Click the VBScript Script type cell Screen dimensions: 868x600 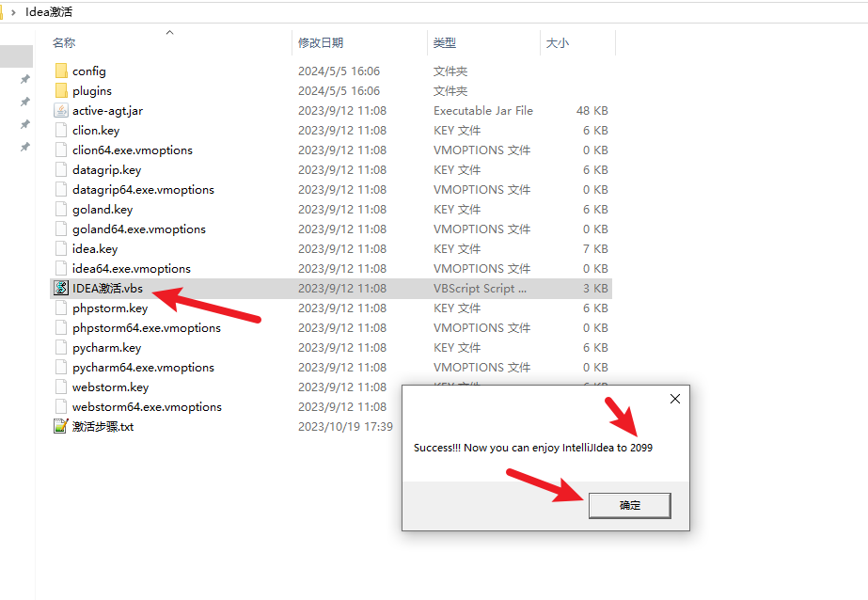coord(480,289)
